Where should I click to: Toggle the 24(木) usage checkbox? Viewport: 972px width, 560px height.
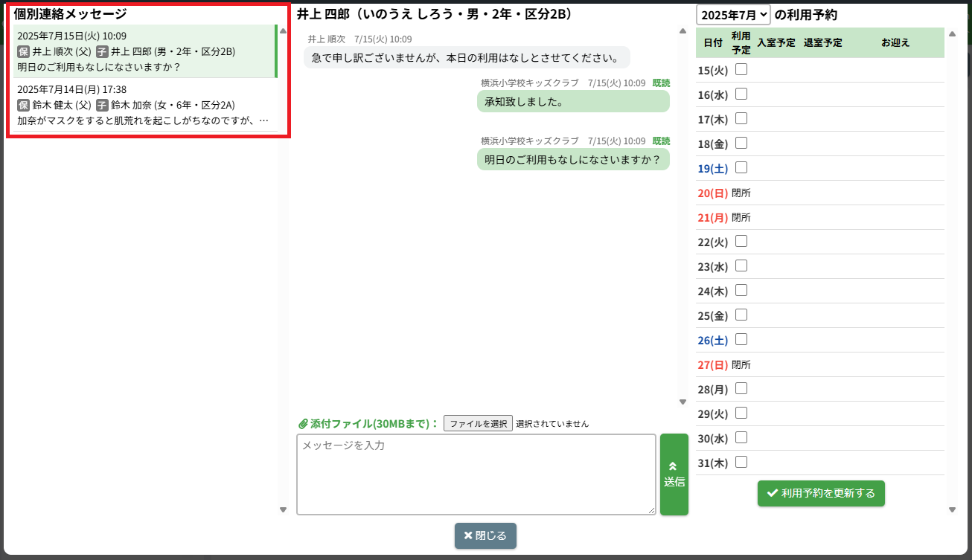coord(741,290)
